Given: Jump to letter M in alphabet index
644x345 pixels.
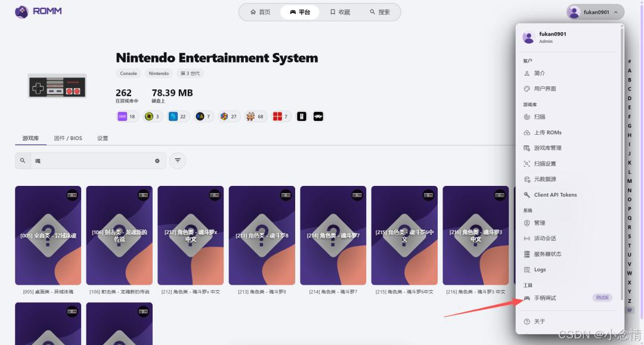Looking at the screenshot, I should pyautogui.click(x=629, y=181).
